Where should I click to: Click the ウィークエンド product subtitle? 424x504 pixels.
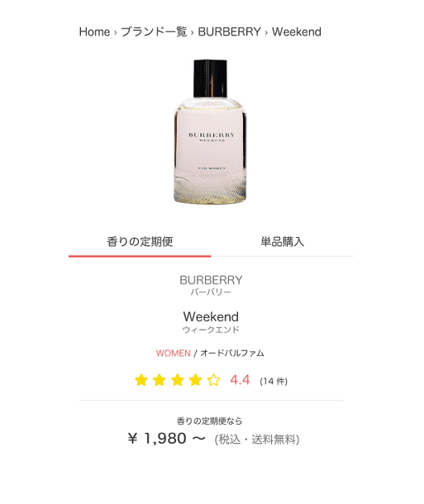[x=211, y=330]
